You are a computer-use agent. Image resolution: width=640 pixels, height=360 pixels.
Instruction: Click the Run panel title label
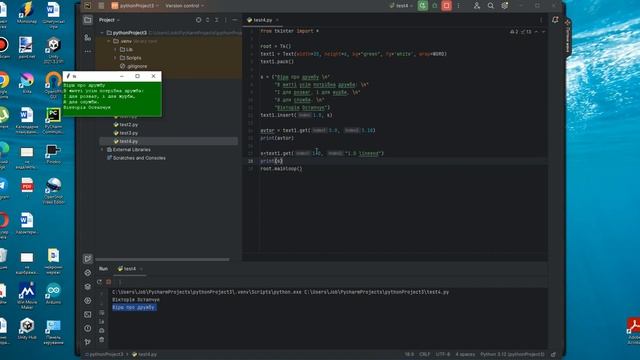pyautogui.click(x=103, y=269)
